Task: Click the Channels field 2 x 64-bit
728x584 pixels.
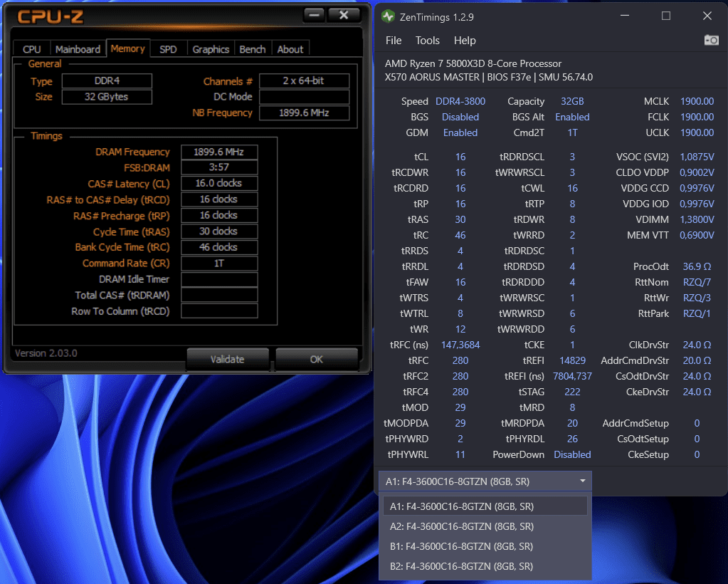Action: coord(304,81)
